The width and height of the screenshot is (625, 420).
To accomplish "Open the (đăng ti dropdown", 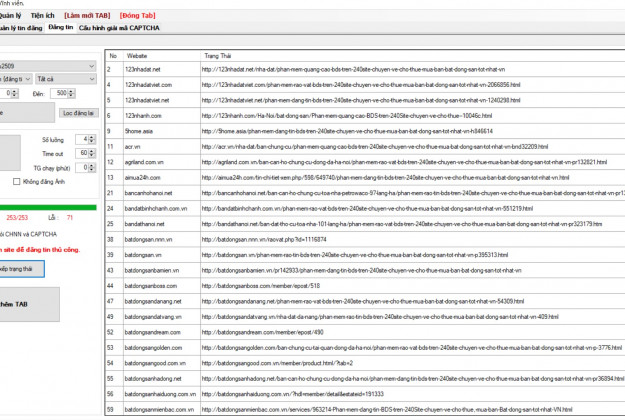I will 16,79.
